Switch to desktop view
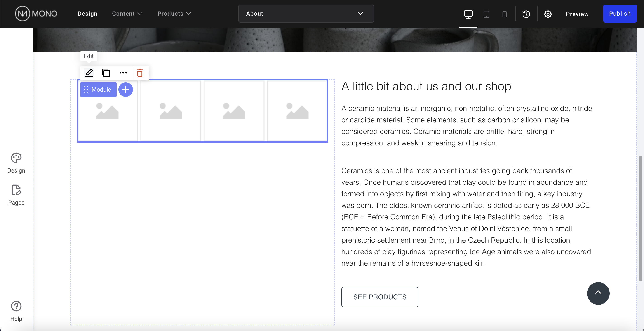 (468, 14)
